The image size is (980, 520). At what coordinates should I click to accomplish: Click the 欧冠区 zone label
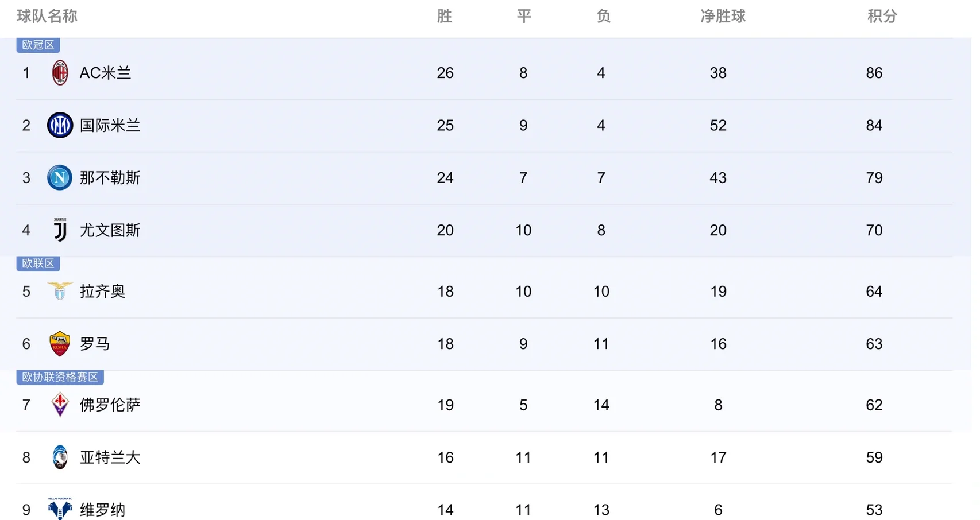pos(38,45)
